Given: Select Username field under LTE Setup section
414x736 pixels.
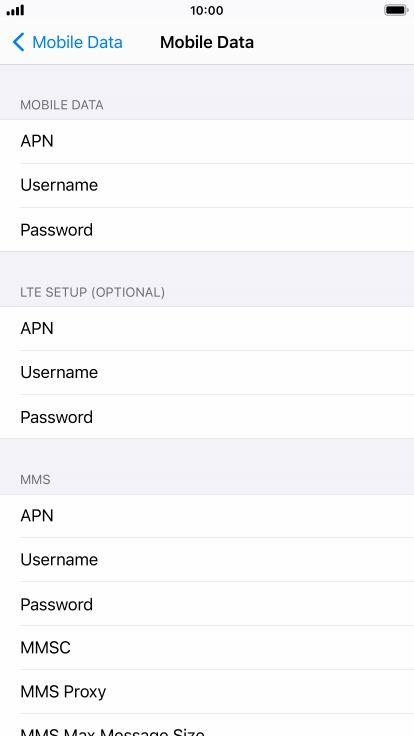Looking at the screenshot, I should [x=207, y=373].
